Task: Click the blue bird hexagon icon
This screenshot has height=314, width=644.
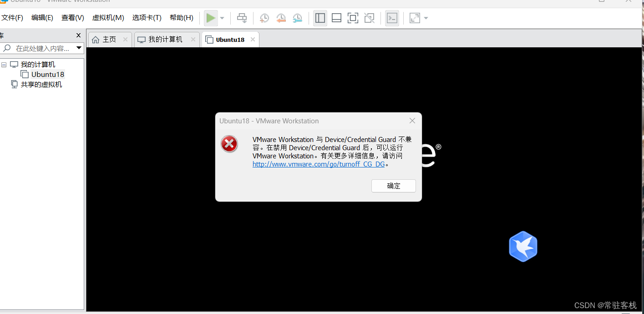Action: coord(523,246)
